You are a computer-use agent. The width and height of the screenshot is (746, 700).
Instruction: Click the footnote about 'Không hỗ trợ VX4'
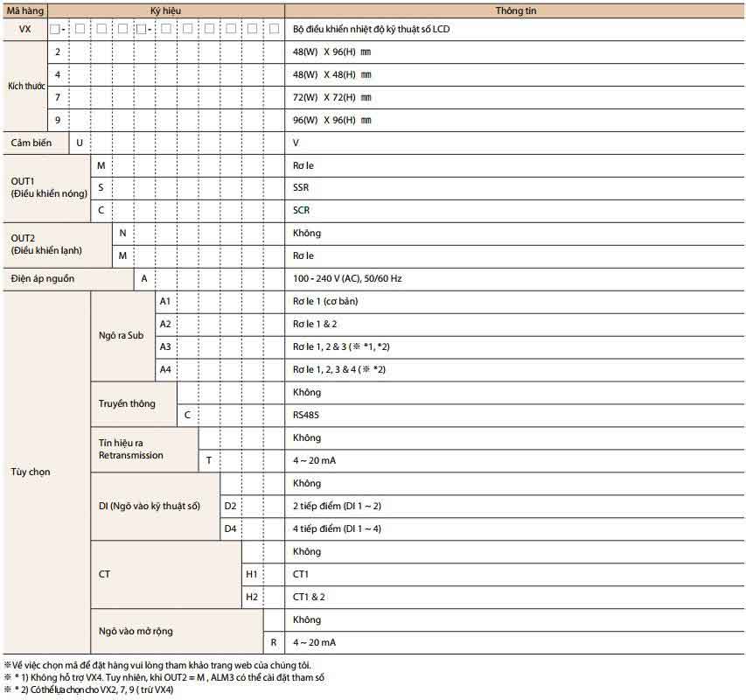164,677
